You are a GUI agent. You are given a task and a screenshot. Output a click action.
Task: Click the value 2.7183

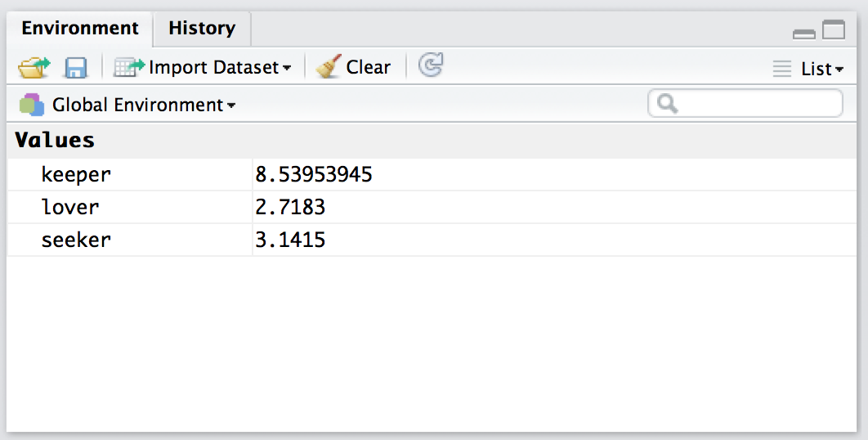[x=290, y=207]
